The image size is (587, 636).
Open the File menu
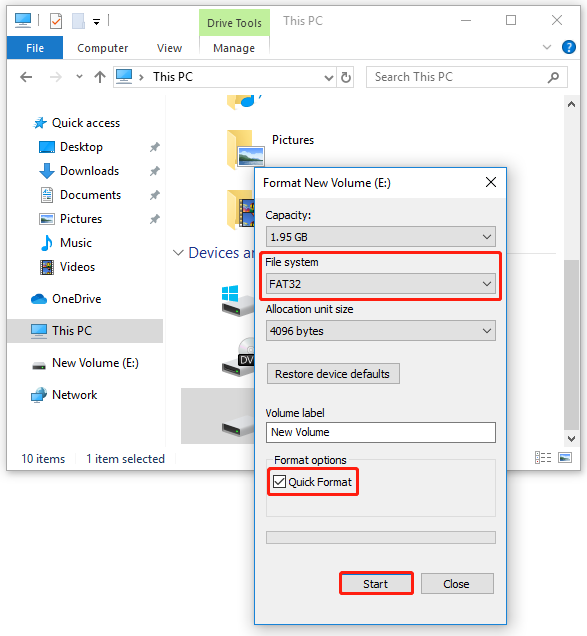pyautogui.click(x=35, y=48)
